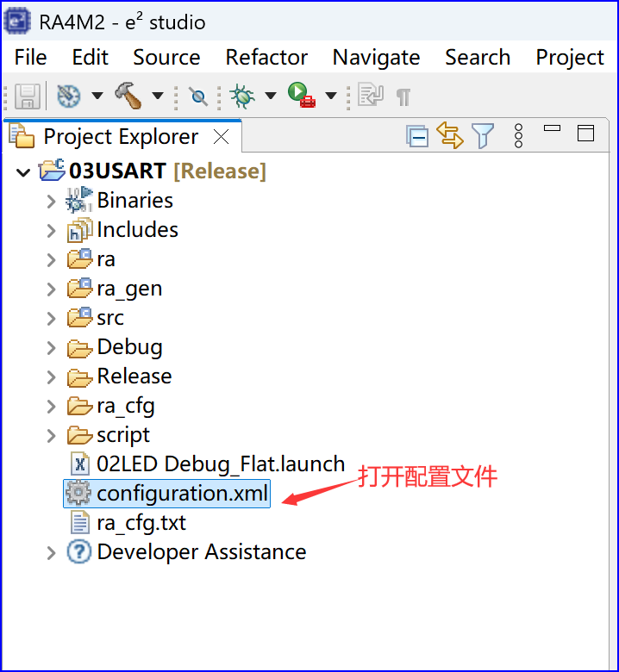Close the Project Explorer tab
619x672 pixels.
tap(222, 137)
